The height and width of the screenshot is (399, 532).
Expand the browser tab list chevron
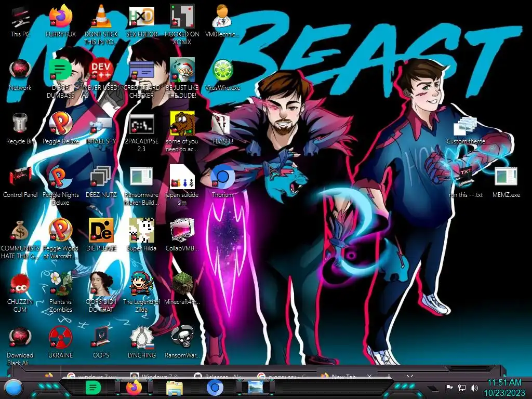409,376
